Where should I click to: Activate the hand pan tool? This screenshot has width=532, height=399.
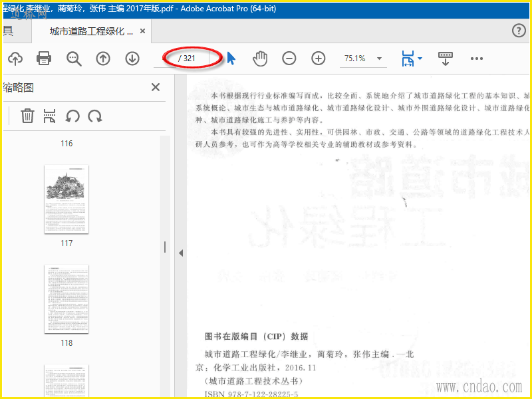260,59
